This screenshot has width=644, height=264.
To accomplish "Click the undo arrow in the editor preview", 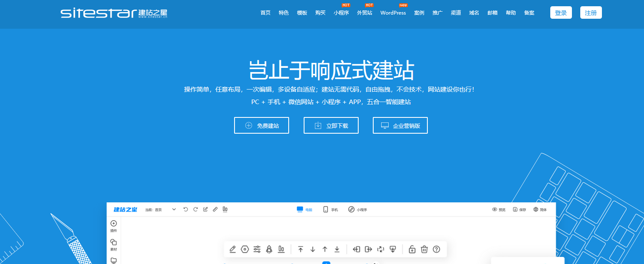I will pos(185,209).
